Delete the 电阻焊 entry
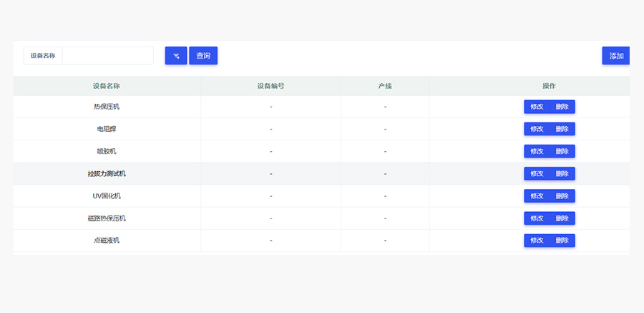Image resolution: width=644 pixels, height=313 pixels. (x=562, y=129)
